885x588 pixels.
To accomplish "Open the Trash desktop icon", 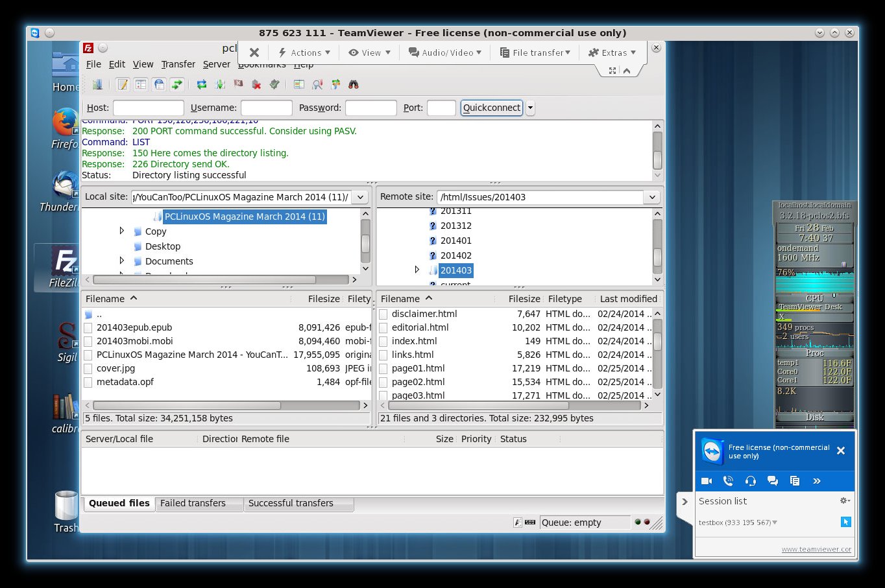I will point(66,512).
